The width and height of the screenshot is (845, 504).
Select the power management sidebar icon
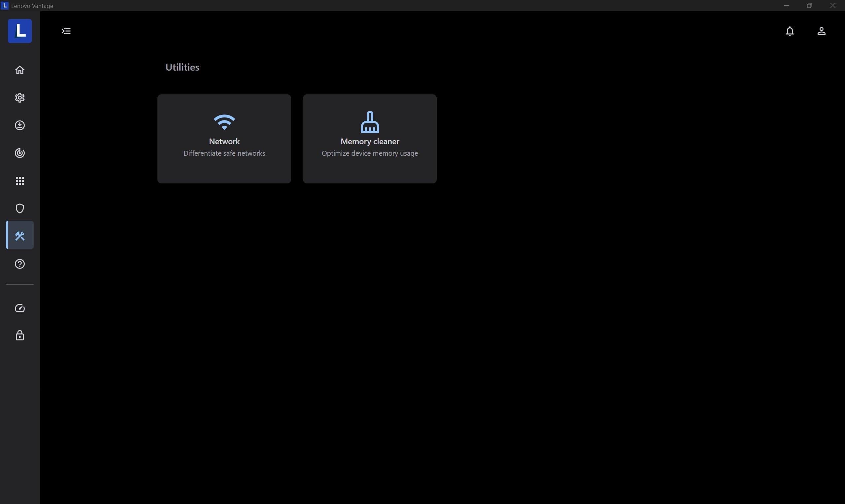20,153
